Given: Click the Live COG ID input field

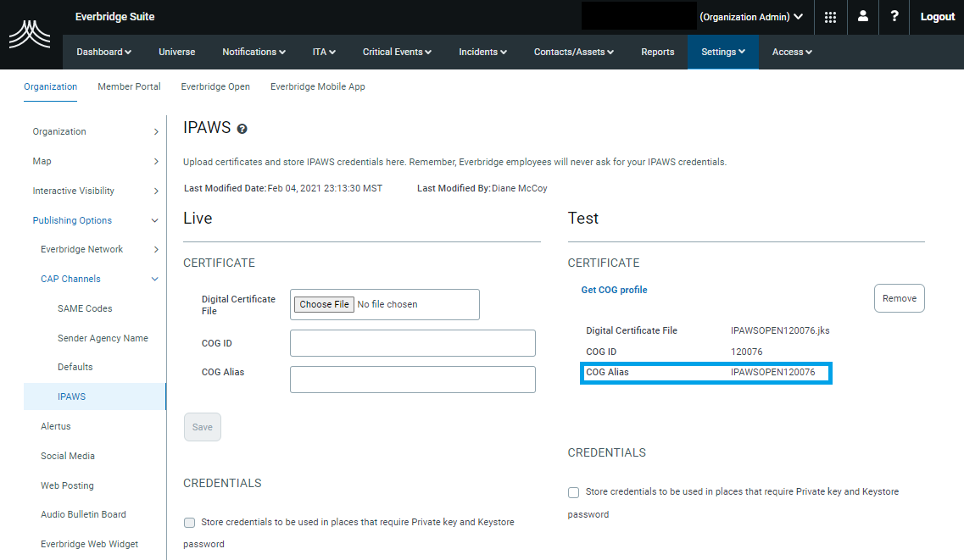Looking at the screenshot, I should [x=413, y=343].
